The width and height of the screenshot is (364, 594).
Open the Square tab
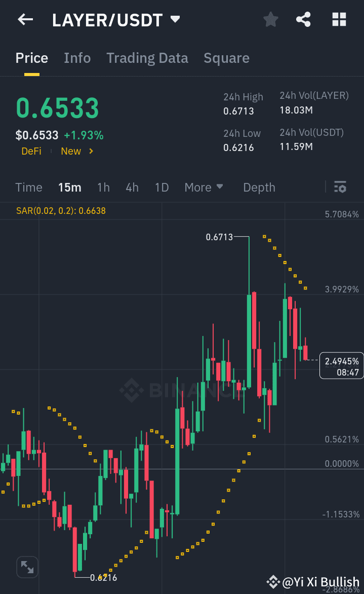click(x=226, y=58)
